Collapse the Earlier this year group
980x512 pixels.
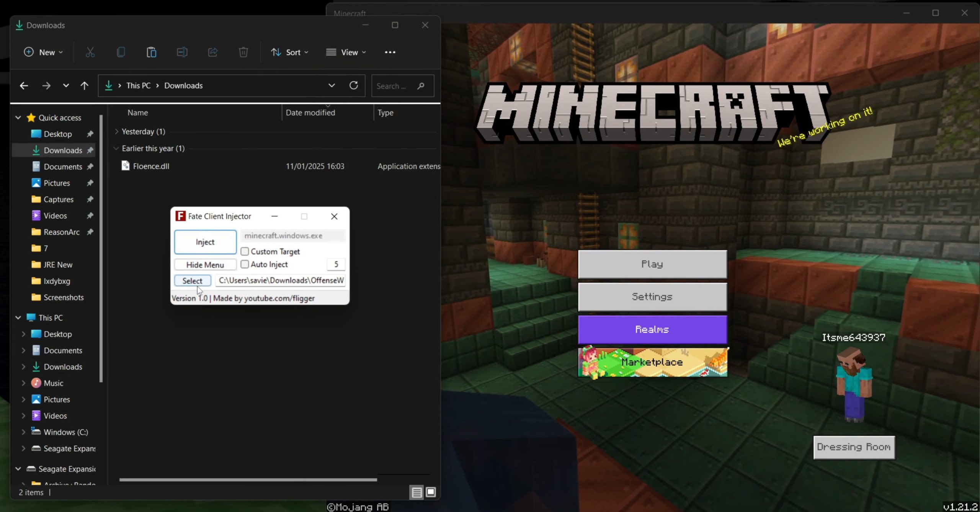point(116,148)
